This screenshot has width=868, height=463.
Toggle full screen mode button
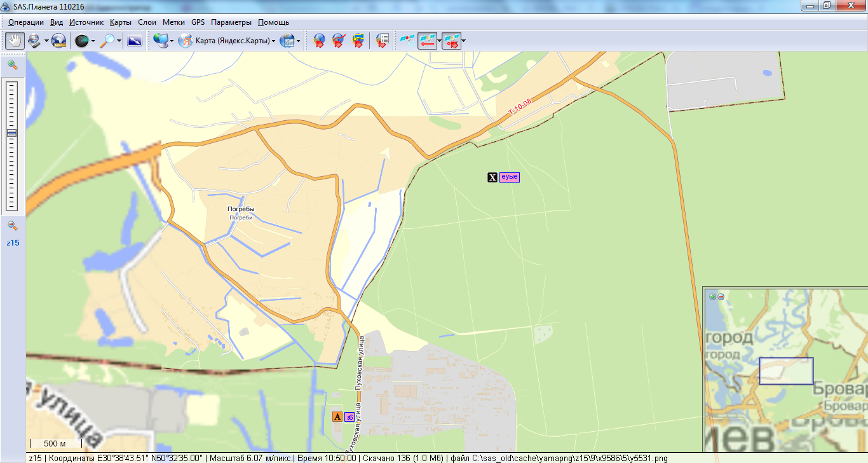tap(134, 41)
